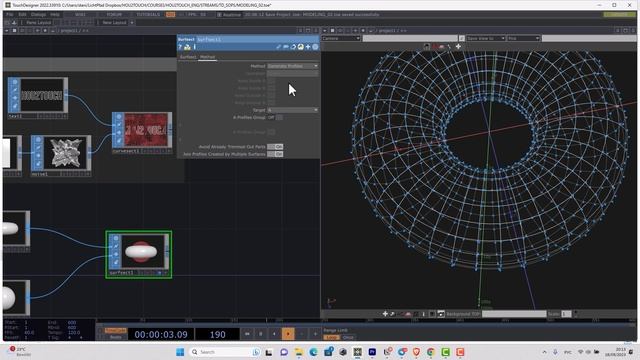Viewport: 640px width, 360px height.
Task: Toggle Join Profiles Created by Multiple Surfaces
Action: pyautogui.click(x=275, y=154)
